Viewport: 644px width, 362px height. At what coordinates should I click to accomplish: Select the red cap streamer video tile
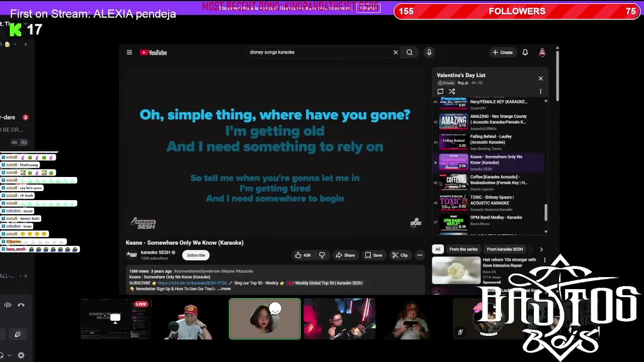(x=190, y=319)
